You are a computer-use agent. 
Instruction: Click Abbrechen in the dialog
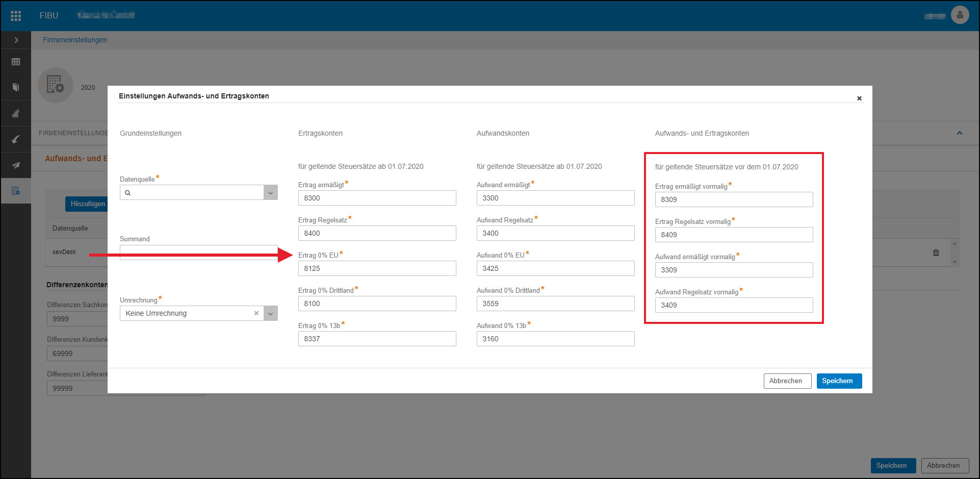click(787, 381)
